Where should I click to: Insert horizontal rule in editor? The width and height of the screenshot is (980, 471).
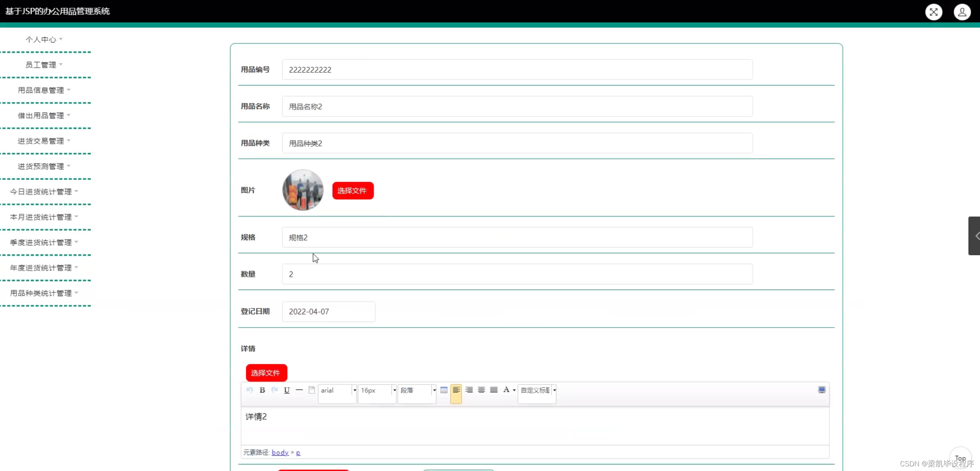coord(299,390)
